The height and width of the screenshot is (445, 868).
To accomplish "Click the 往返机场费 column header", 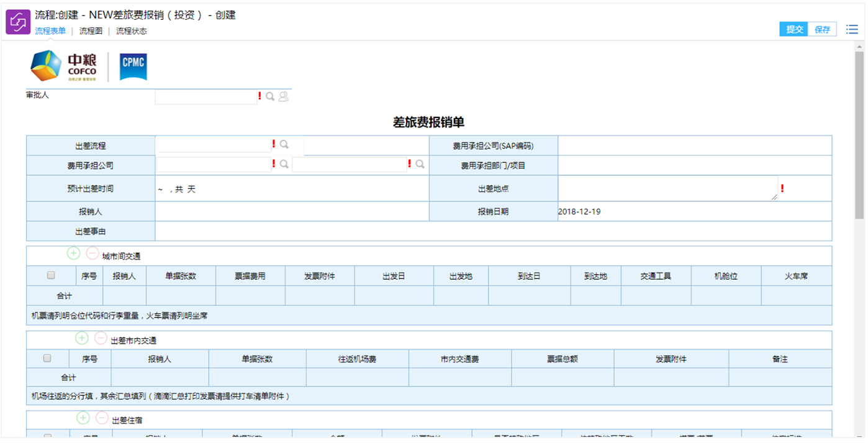I will point(357,359).
